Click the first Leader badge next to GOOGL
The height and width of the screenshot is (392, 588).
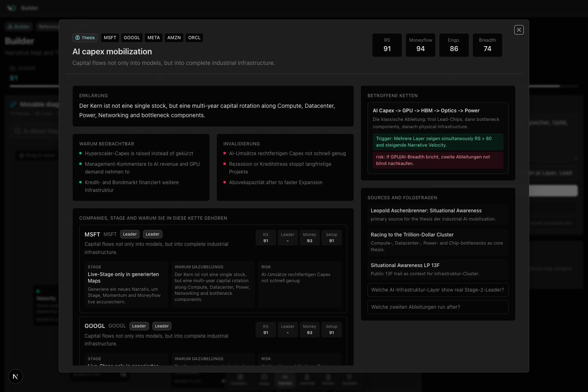(x=139, y=326)
